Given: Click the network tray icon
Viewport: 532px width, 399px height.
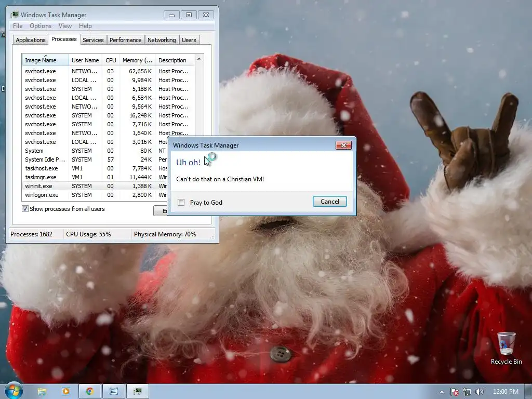Looking at the screenshot, I should (467, 392).
